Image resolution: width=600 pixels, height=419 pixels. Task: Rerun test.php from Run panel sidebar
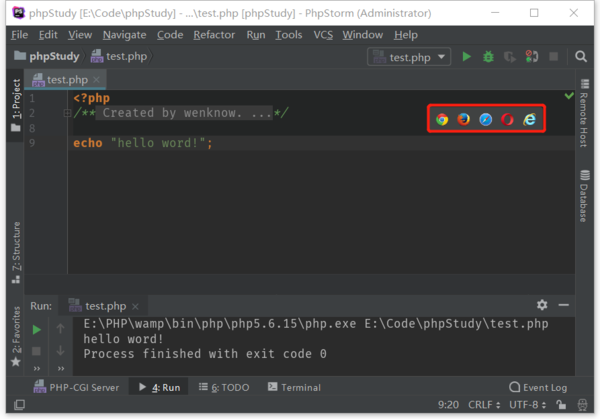tap(37, 329)
